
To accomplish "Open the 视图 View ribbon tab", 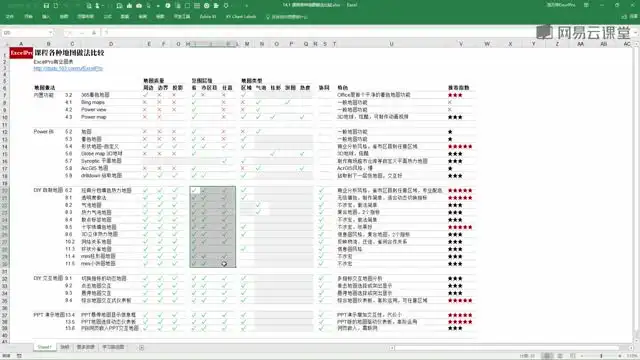I will 160,17.
